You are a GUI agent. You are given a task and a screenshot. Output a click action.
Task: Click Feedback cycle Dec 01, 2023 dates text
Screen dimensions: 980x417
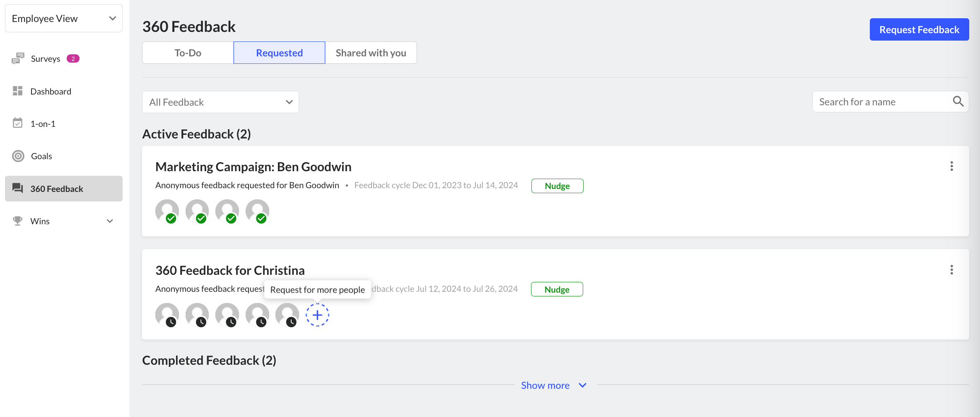pyautogui.click(x=436, y=185)
